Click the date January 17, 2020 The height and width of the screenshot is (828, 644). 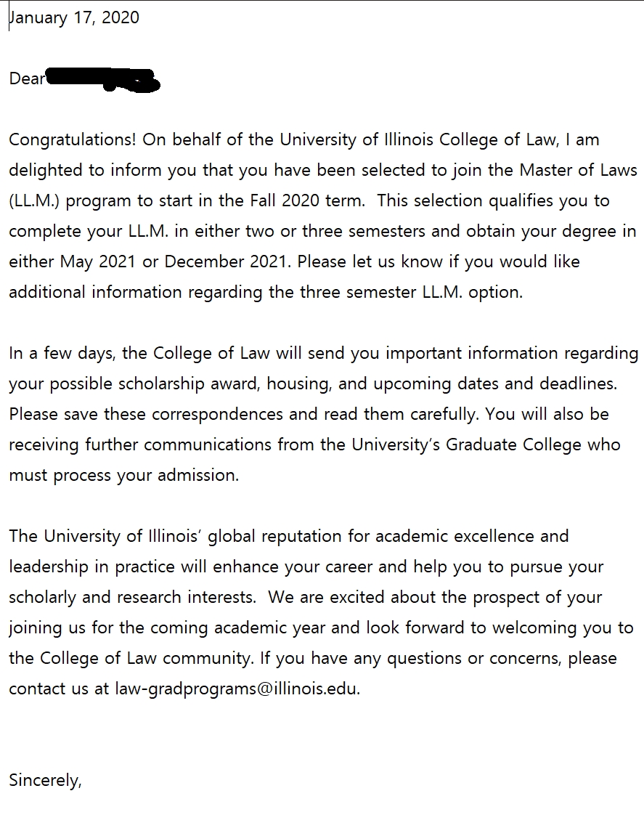click(x=74, y=17)
